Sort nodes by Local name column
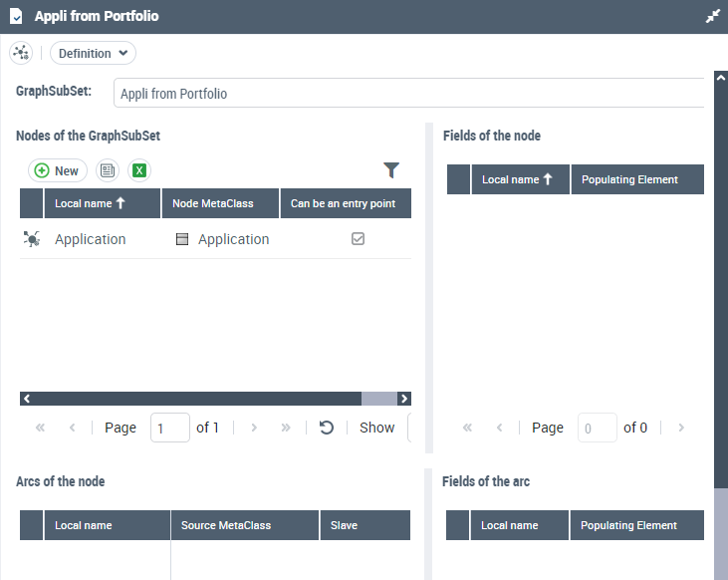Viewport: 728px width, 580px height. 91,203
